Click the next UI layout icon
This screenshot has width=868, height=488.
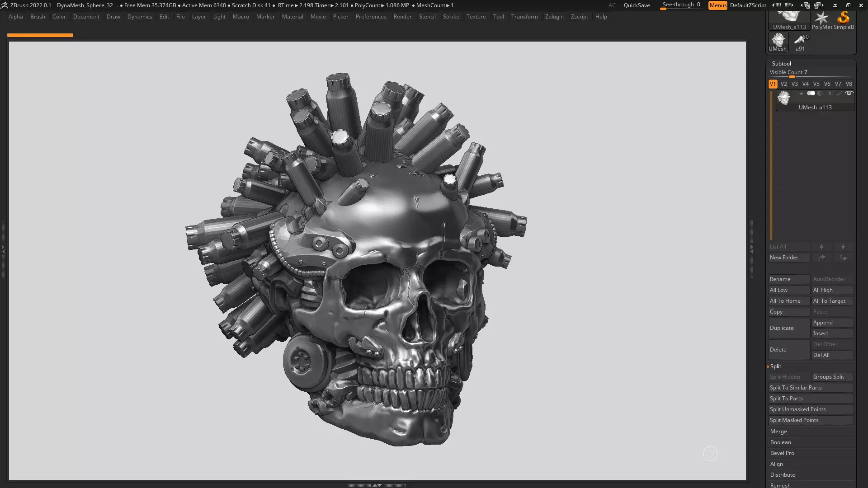tap(819, 5)
